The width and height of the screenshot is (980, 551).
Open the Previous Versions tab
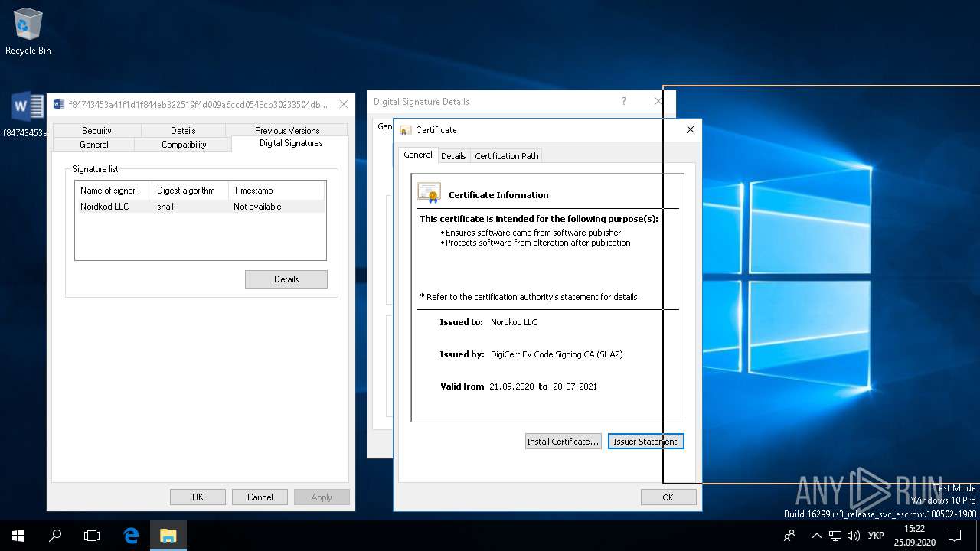pyautogui.click(x=287, y=131)
